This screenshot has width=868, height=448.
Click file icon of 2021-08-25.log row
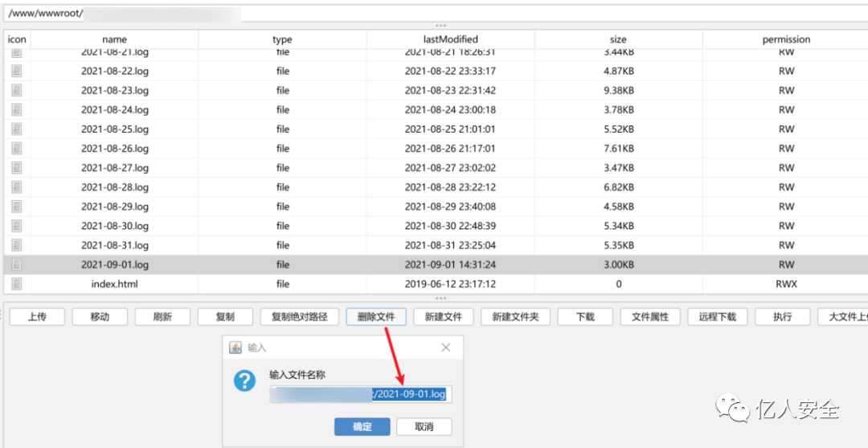[17, 129]
